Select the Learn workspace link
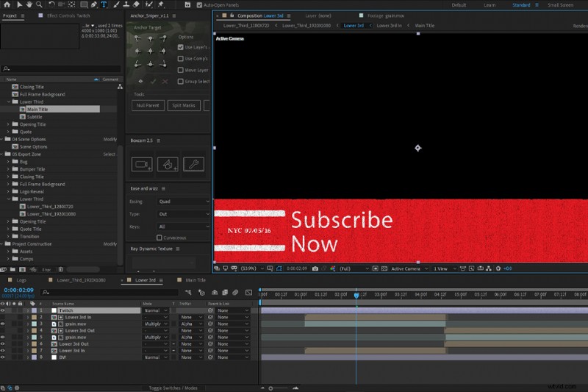This screenshot has width=588, height=392. pos(490,5)
